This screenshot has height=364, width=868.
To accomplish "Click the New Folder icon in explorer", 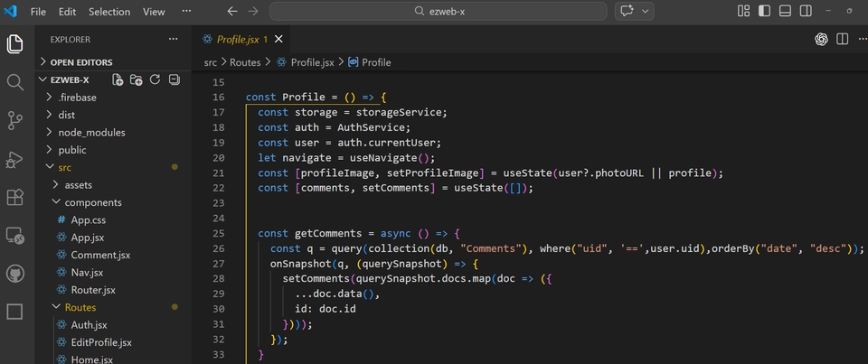I will [x=137, y=79].
